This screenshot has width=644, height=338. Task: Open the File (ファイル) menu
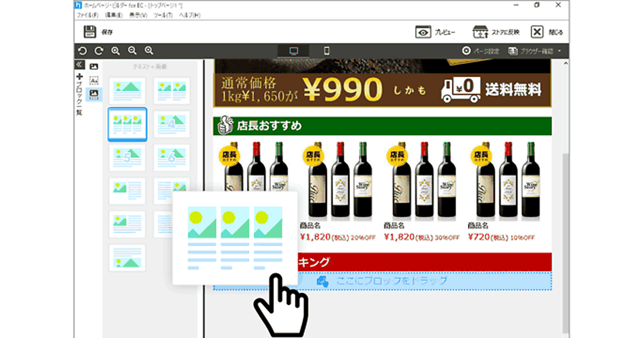[87, 15]
